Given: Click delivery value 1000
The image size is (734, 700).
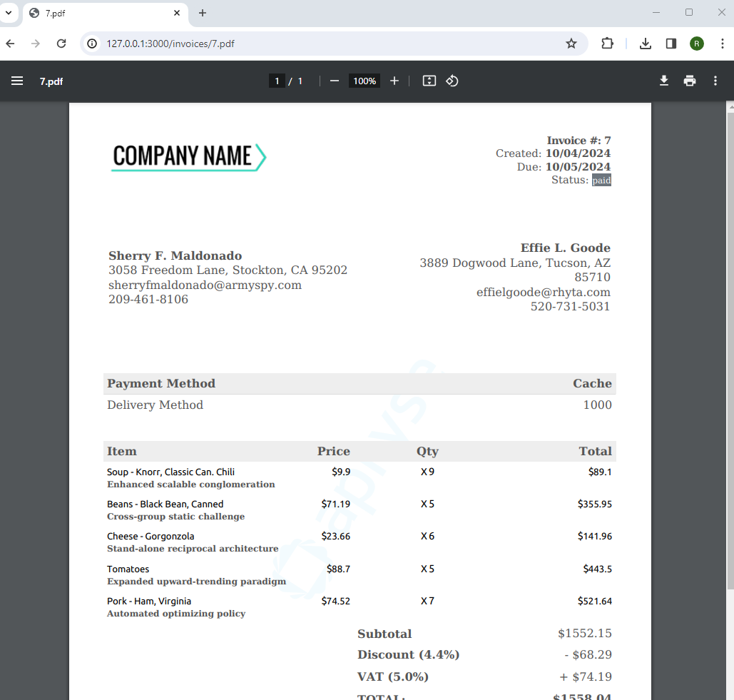Looking at the screenshot, I should point(597,405).
